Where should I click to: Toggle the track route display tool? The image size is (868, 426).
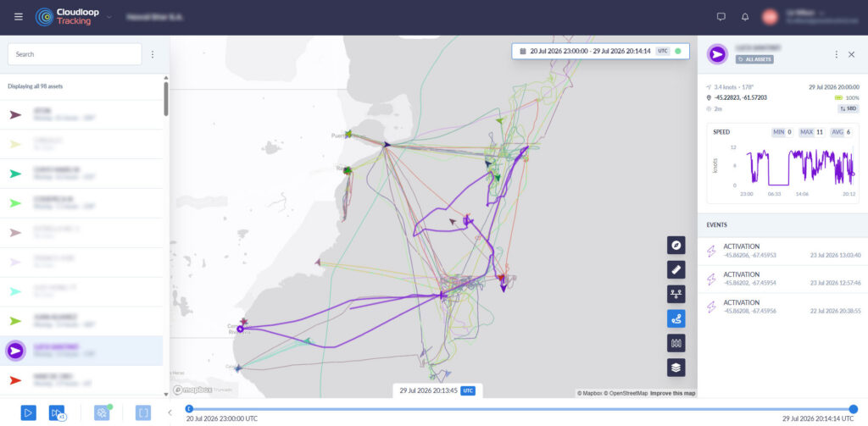pyautogui.click(x=676, y=318)
